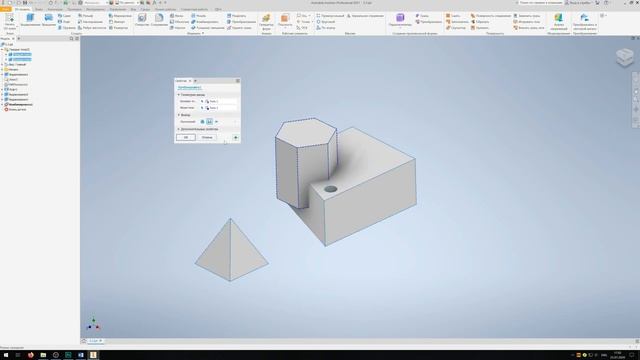Click the base body selection field
640x360 pixels.
221,101
